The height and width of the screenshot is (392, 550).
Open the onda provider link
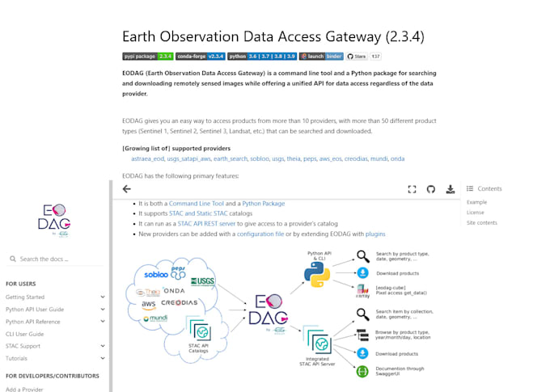click(x=397, y=158)
